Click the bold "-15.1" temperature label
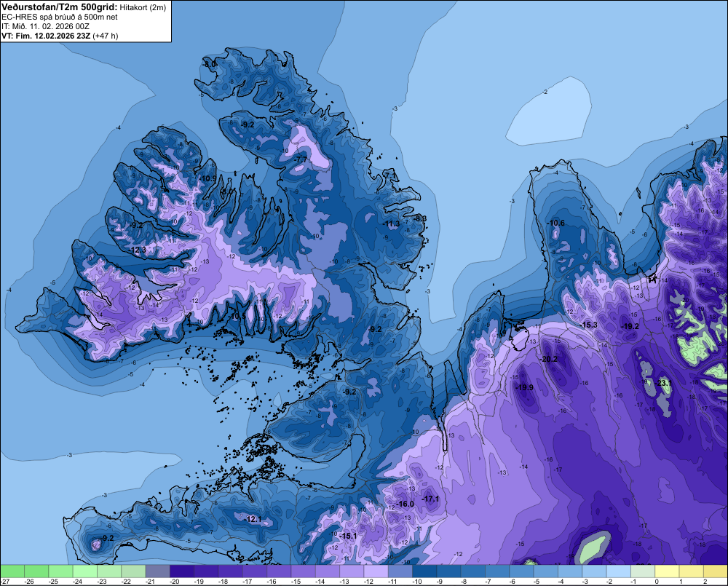This screenshot has height=586, width=728. click(x=348, y=536)
